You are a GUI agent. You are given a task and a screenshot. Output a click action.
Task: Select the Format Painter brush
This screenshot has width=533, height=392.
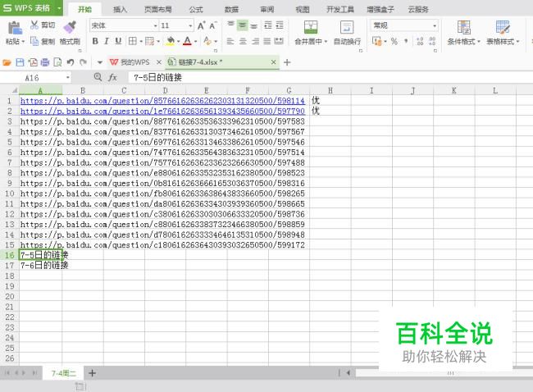(70, 27)
